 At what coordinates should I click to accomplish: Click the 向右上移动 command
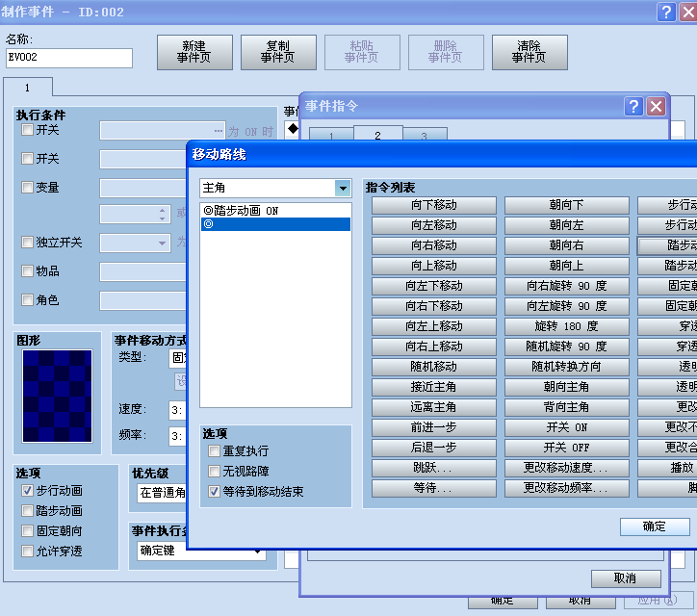pos(434,346)
